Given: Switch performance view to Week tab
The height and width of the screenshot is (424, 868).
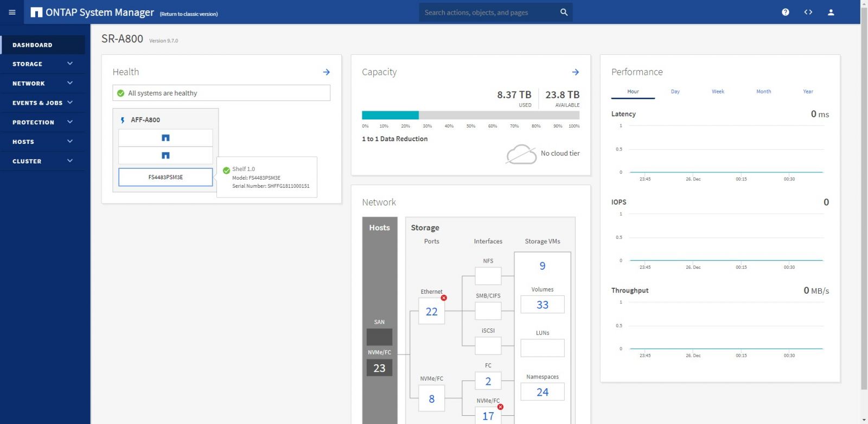Looking at the screenshot, I should [718, 91].
